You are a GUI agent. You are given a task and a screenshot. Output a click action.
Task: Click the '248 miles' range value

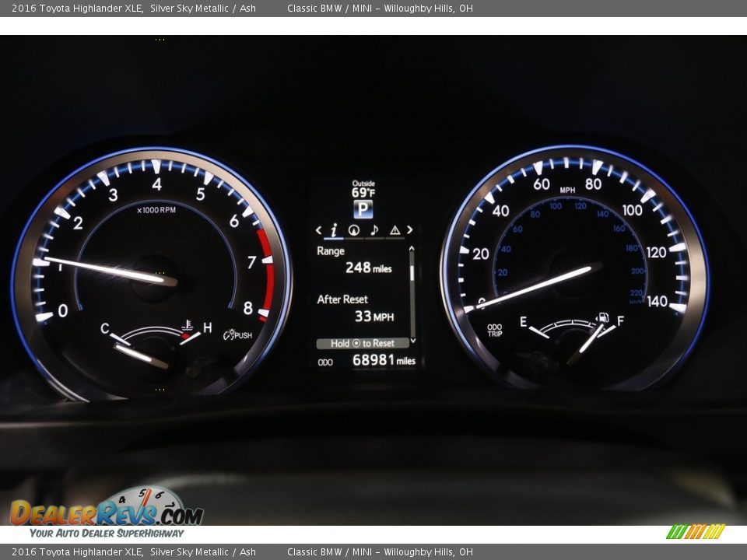pyautogui.click(x=369, y=268)
